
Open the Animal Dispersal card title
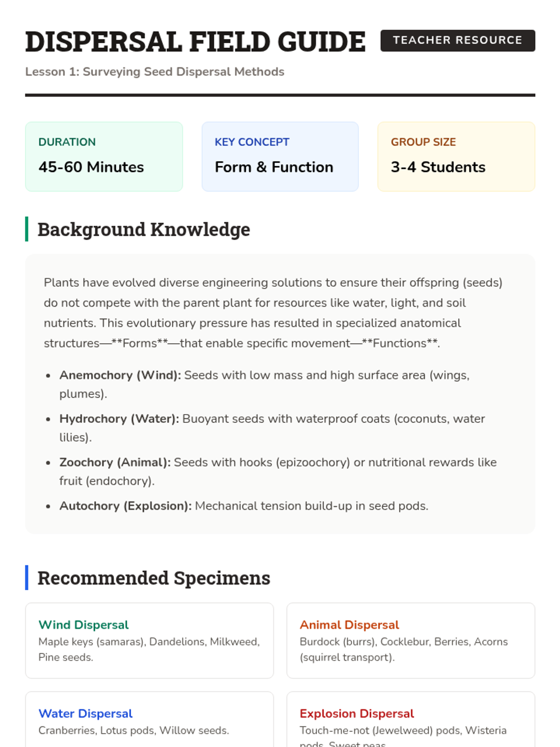pos(349,625)
